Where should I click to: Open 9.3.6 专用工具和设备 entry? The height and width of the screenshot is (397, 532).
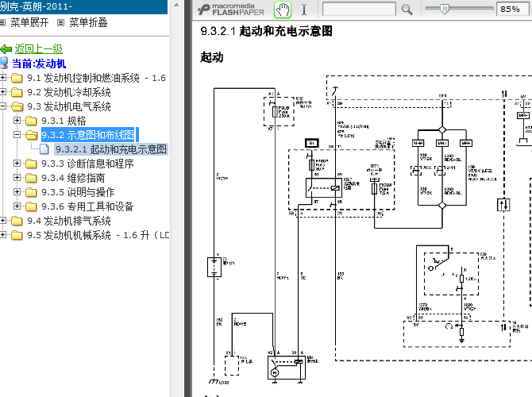tap(87, 206)
